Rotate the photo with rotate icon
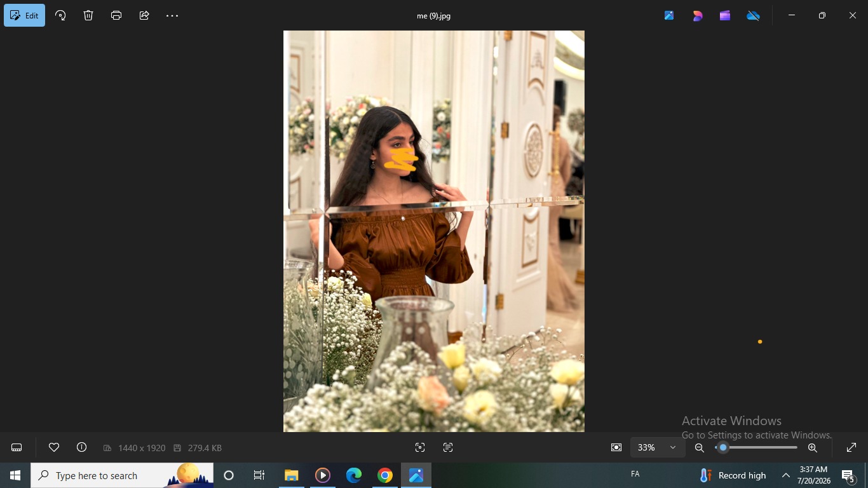 pyautogui.click(x=60, y=15)
